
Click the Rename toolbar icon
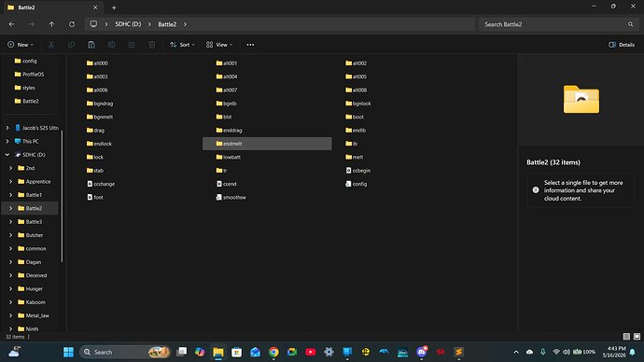pos(111,45)
